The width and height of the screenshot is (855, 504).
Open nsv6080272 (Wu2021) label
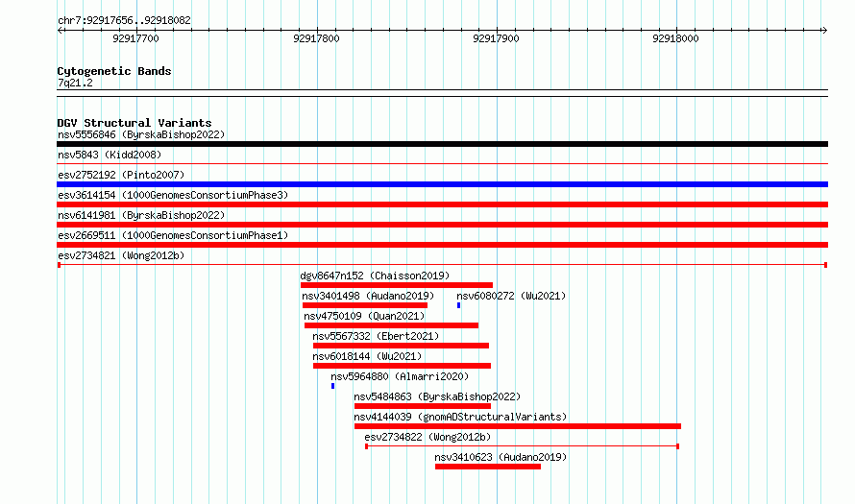click(511, 296)
